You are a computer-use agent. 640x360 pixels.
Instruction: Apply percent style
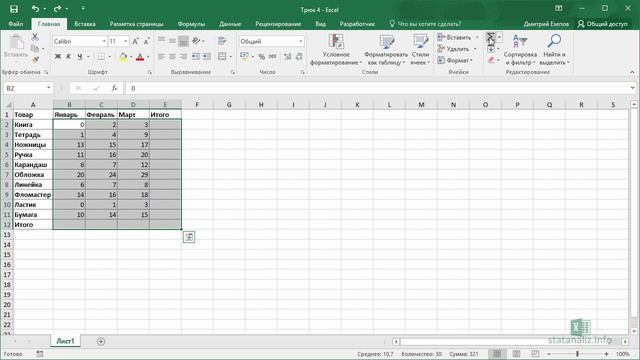[x=262, y=57]
